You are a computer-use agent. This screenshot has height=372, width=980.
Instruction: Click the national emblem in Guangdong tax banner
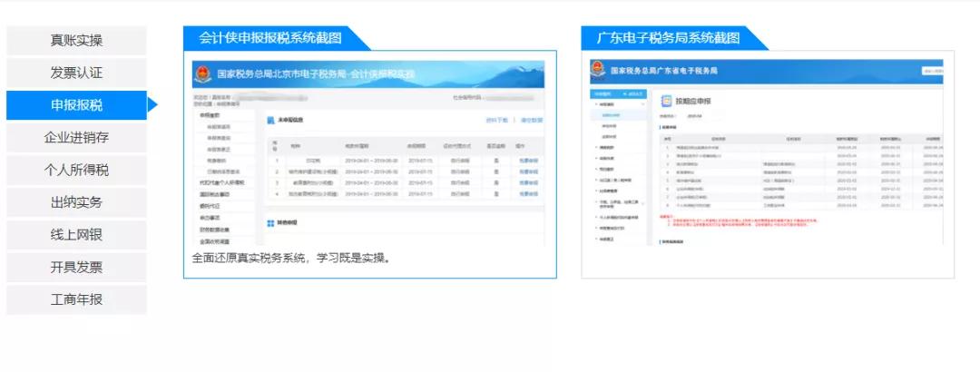[597, 71]
